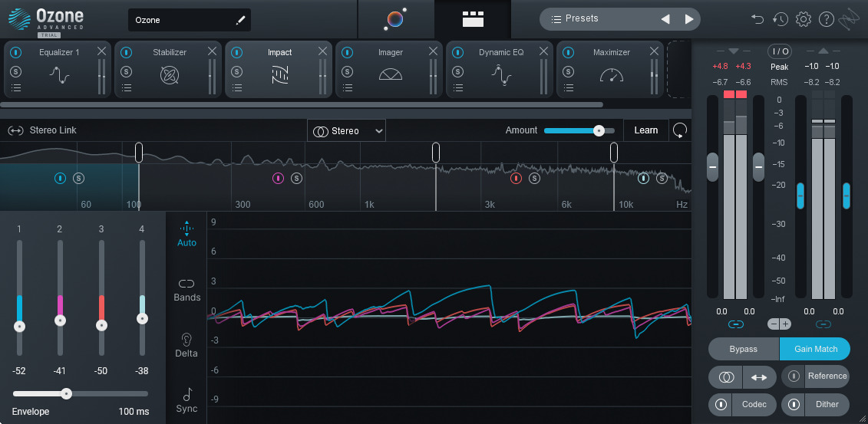Click the Amount slider
The width and height of the screenshot is (868, 424).
point(579,131)
